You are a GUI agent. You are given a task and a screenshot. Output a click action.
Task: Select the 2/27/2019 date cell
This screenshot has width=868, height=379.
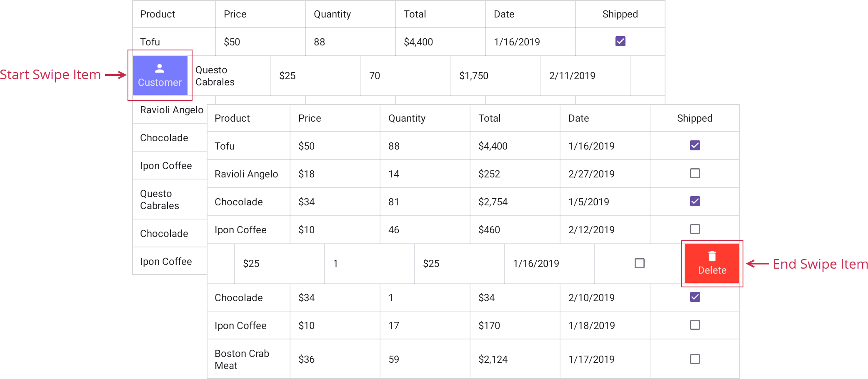point(591,174)
